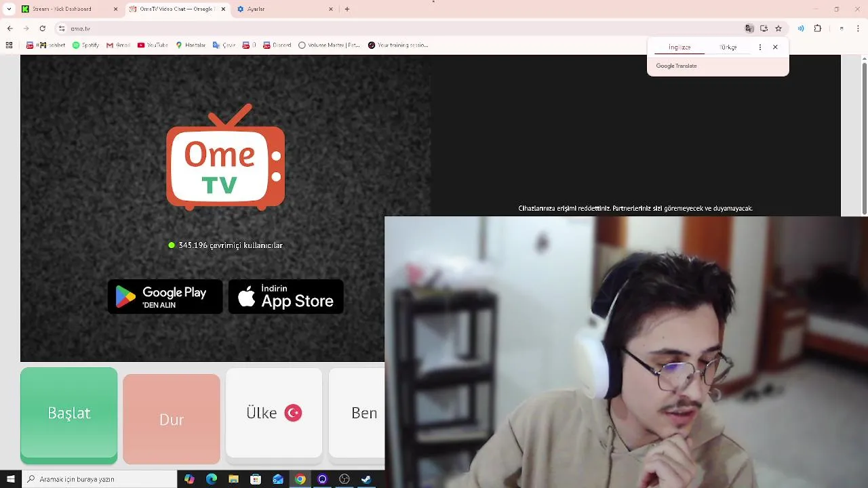Click the taskbar search box
Screen dimensions: 868x488
coord(100,479)
